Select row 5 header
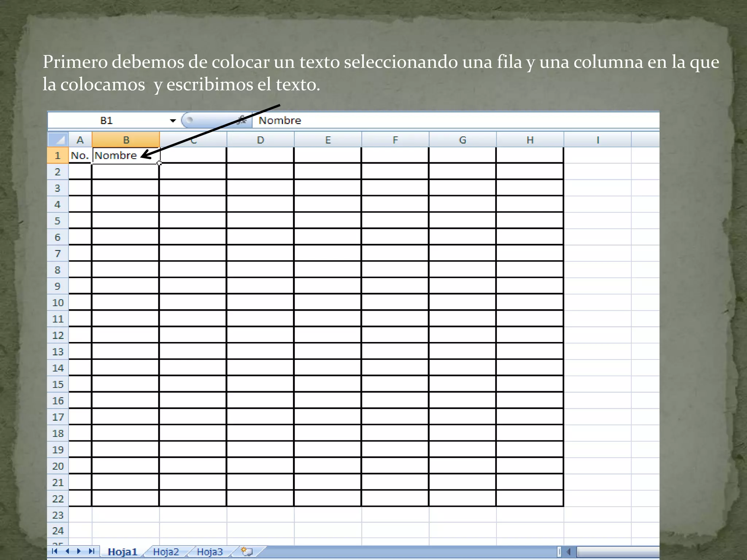The width and height of the screenshot is (747, 560). [58, 221]
